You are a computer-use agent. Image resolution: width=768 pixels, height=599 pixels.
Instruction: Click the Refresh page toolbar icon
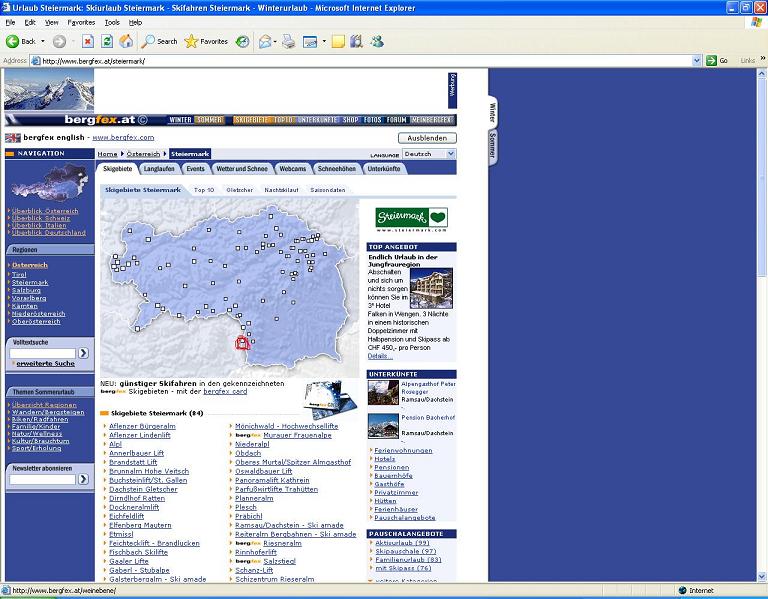107,42
